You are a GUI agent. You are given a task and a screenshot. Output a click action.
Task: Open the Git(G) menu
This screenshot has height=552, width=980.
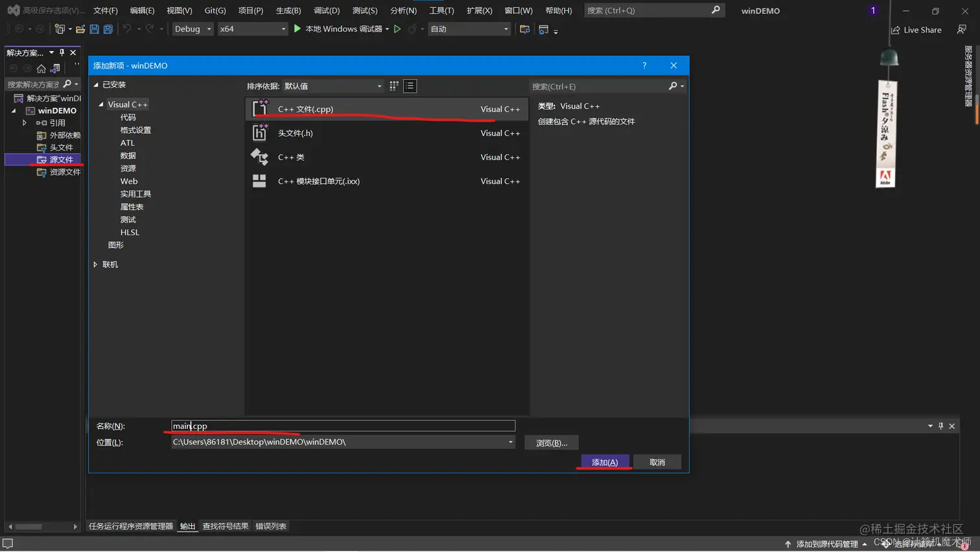215,10
